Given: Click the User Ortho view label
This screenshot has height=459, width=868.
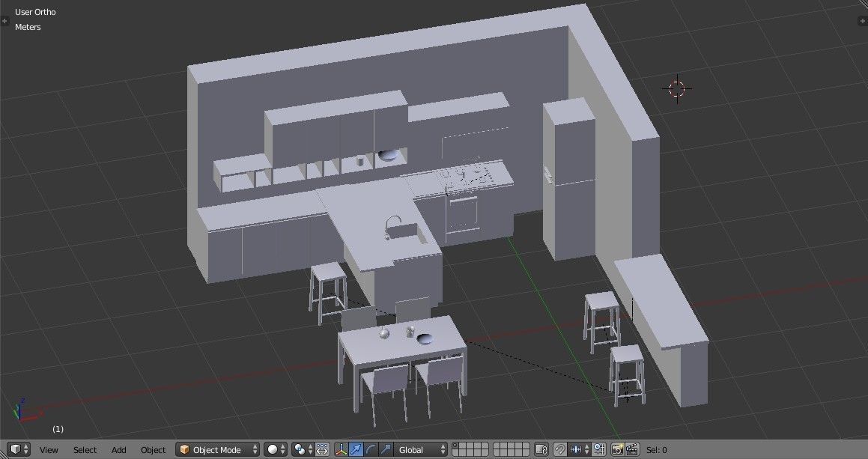Looking at the screenshot, I should point(35,12).
